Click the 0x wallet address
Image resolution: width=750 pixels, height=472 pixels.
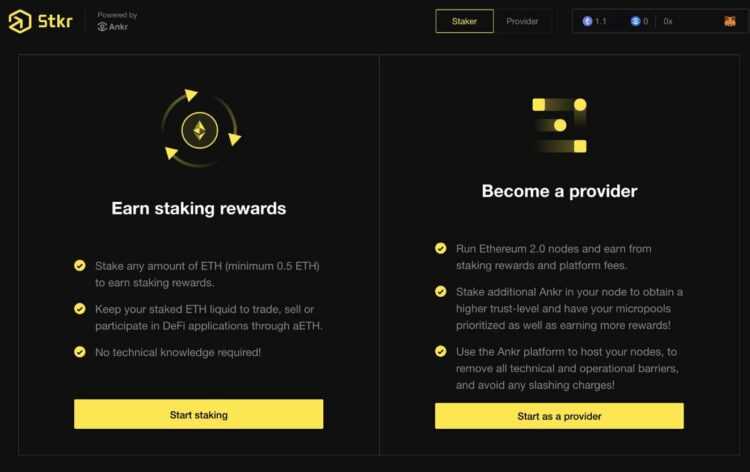point(668,21)
